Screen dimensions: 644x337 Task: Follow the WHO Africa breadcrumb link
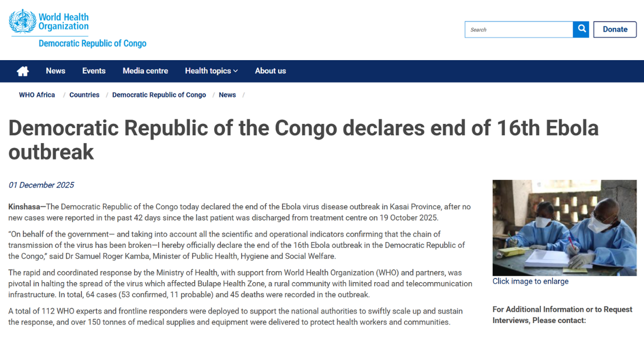(37, 95)
